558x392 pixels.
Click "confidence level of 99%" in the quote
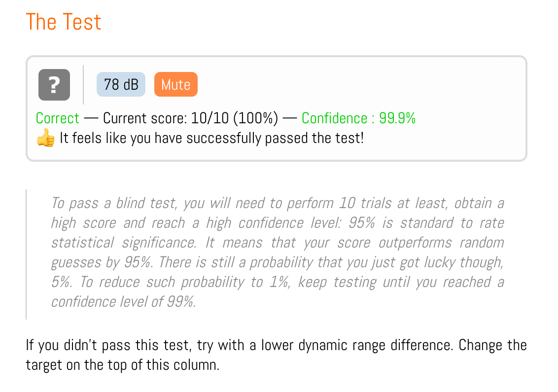[x=123, y=302]
